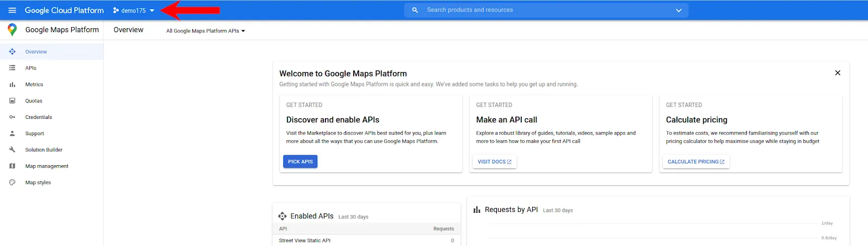This screenshot has height=246, width=868.
Task: Open Quotas in the sidebar
Action: pos(52,100)
